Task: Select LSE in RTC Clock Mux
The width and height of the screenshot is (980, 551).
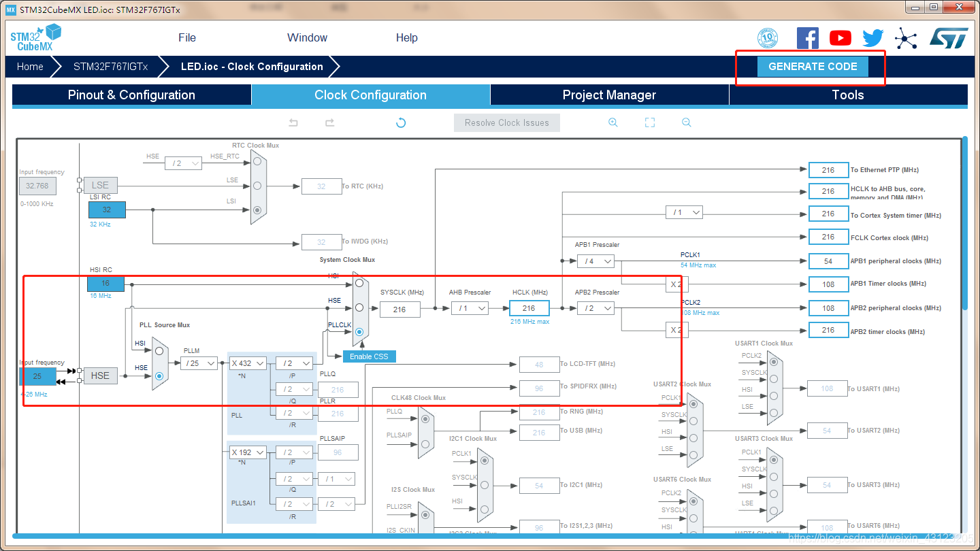Action: (x=257, y=186)
